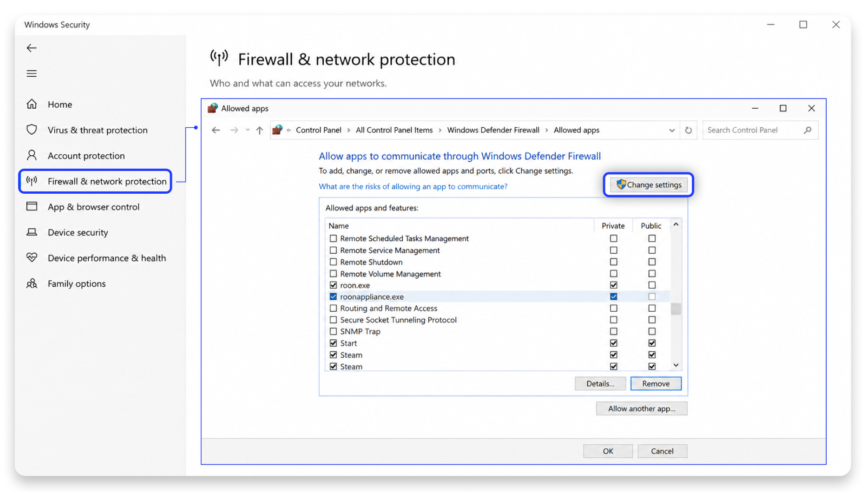Click the Remove button
This screenshot has width=868, height=492.
(656, 383)
